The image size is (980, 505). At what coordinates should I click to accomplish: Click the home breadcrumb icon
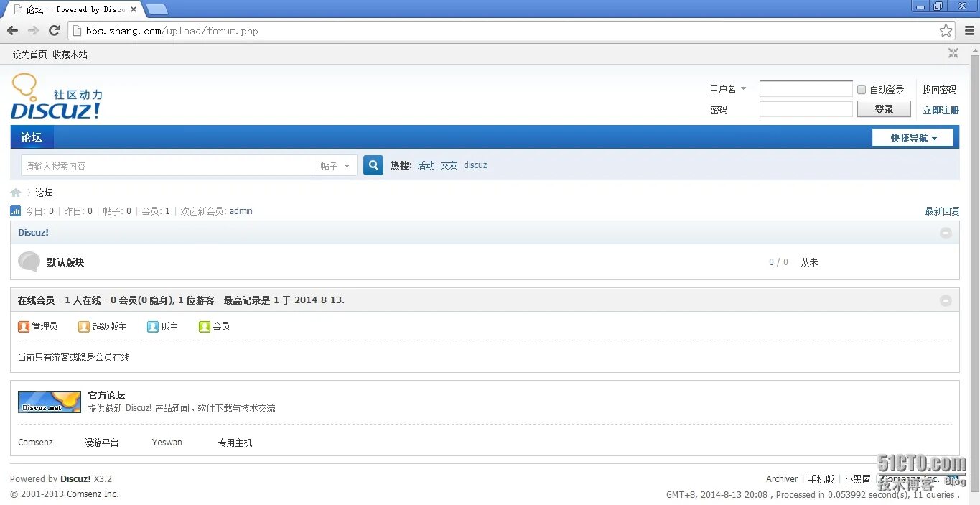(x=15, y=192)
